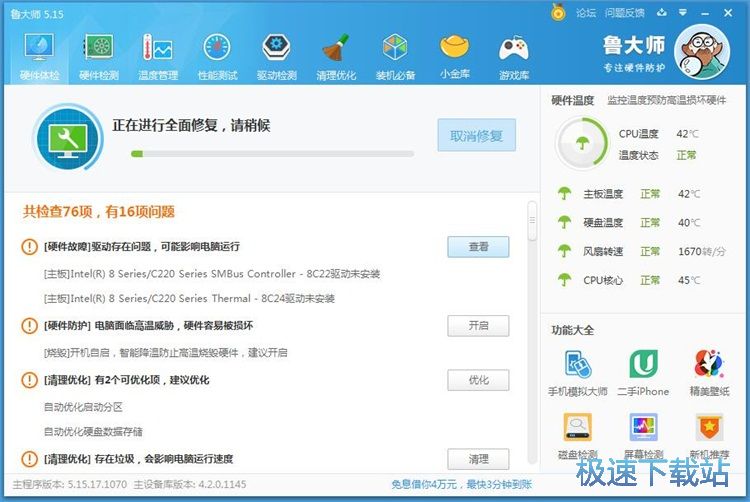Click the repair progress bar
This screenshot has width=750, height=502.
273,154
